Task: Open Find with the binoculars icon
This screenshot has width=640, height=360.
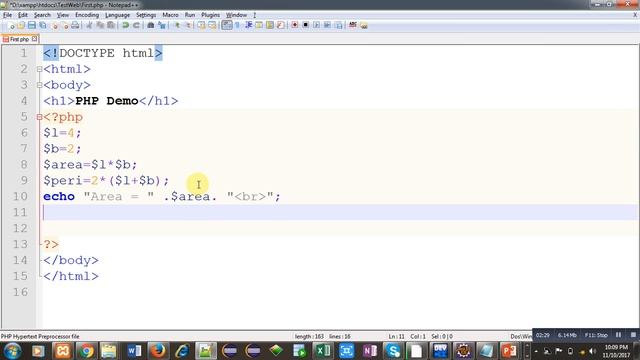Action: (x=151, y=25)
